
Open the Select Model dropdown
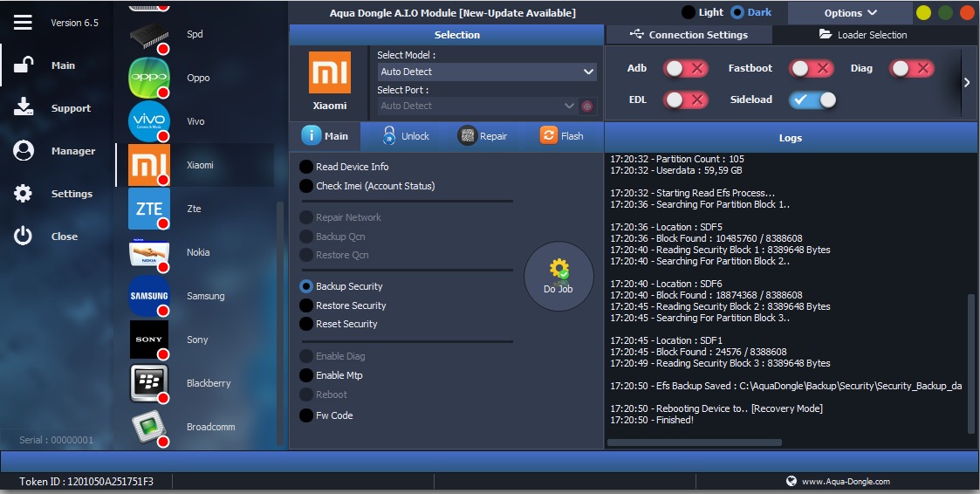click(487, 72)
